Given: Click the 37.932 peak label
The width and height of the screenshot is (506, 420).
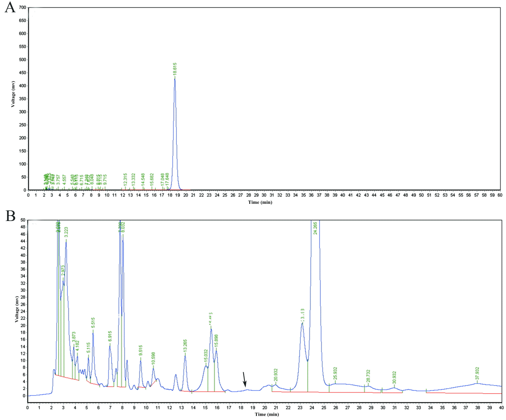Looking at the screenshot, I should point(477,373).
